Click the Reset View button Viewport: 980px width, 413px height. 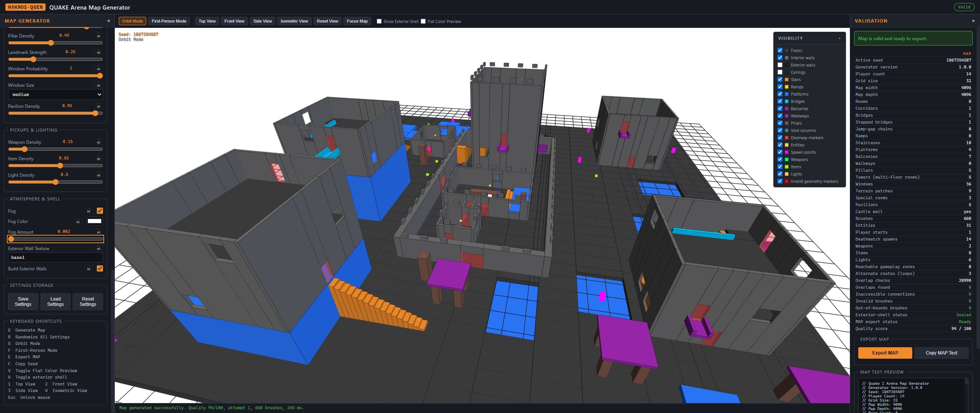coord(327,21)
